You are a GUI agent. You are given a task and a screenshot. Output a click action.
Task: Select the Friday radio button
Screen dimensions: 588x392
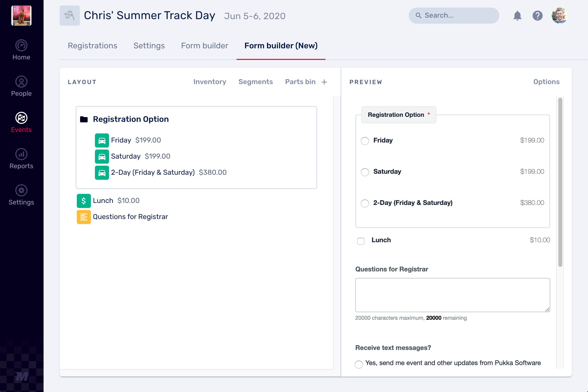[x=365, y=141]
